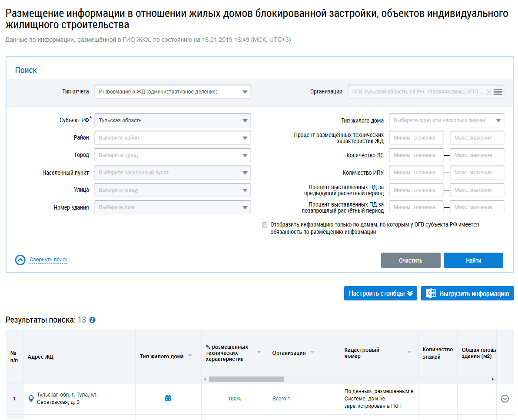Expand row 1 details with the circled chevron
Screen dimensions: 518x420
click(505, 399)
